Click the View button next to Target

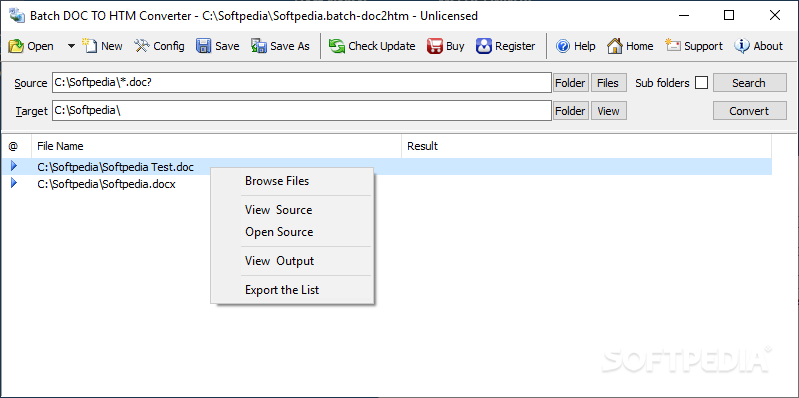(x=608, y=111)
